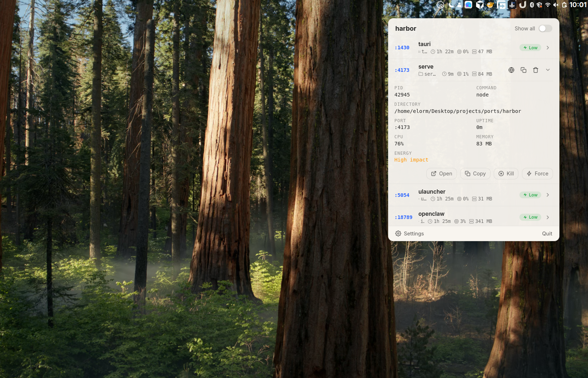Click the user silhouette tray icon

459,5
